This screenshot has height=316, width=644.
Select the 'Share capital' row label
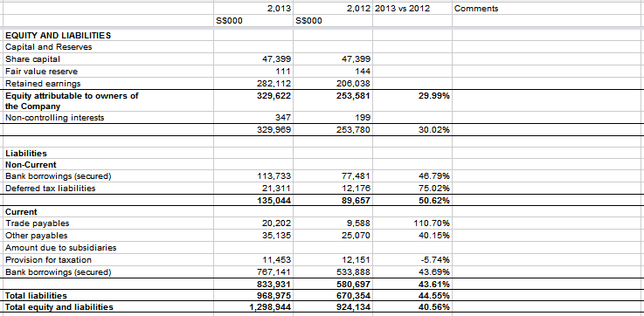click(108, 59)
